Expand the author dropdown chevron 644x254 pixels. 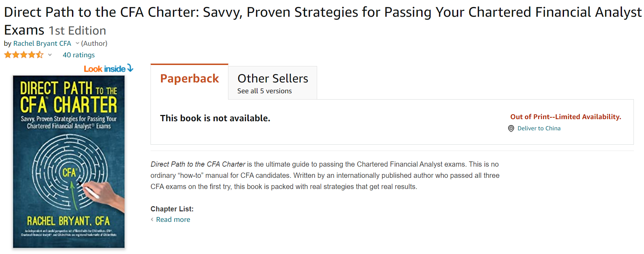(78, 43)
